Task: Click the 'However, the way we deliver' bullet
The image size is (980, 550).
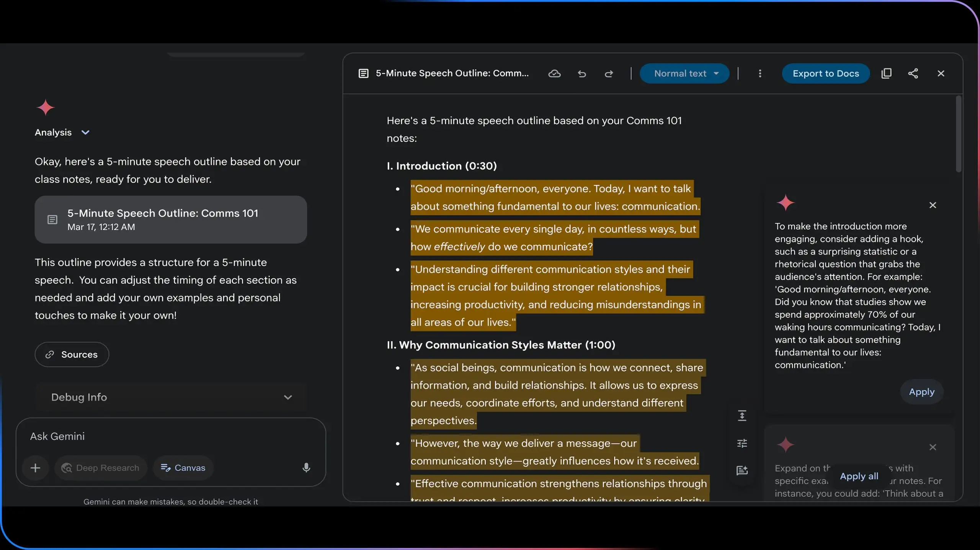Action: (555, 452)
